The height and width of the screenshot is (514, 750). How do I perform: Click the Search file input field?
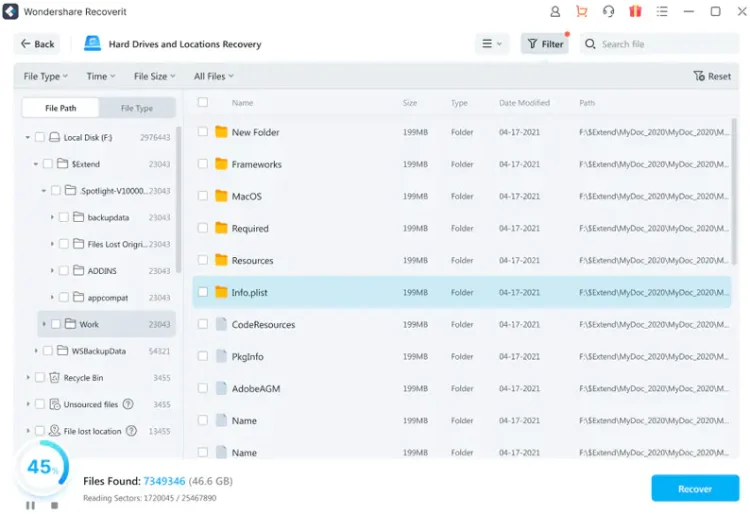(x=660, y=44)
